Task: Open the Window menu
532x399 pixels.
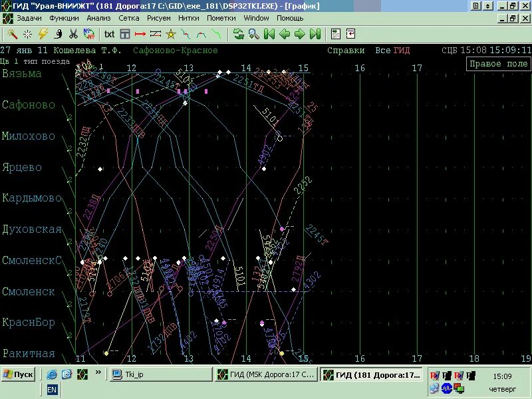Action: click(257, 19)
